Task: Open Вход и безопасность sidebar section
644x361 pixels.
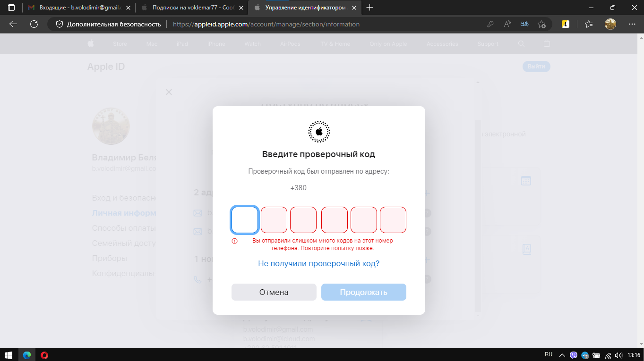Action: pos(124,198)
